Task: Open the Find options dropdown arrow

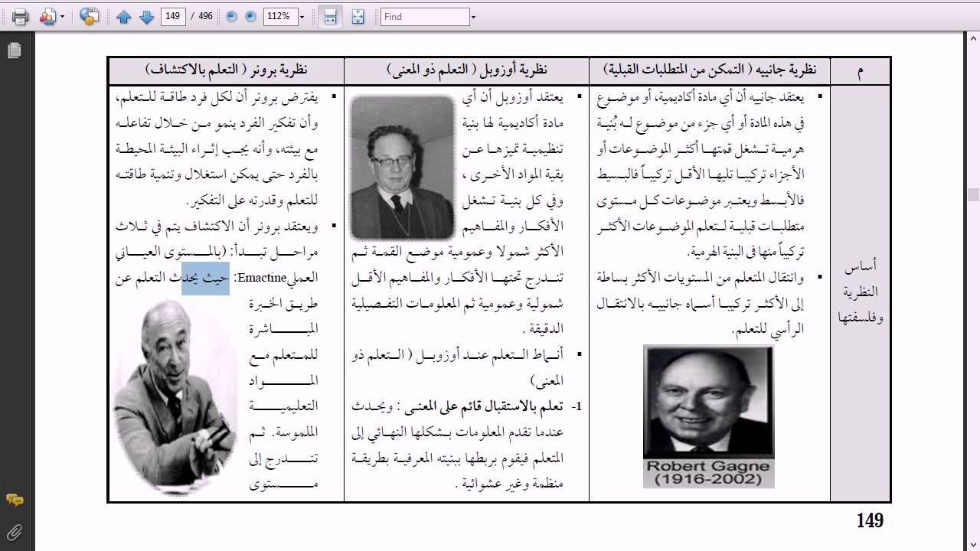Action: pos(473,17)
